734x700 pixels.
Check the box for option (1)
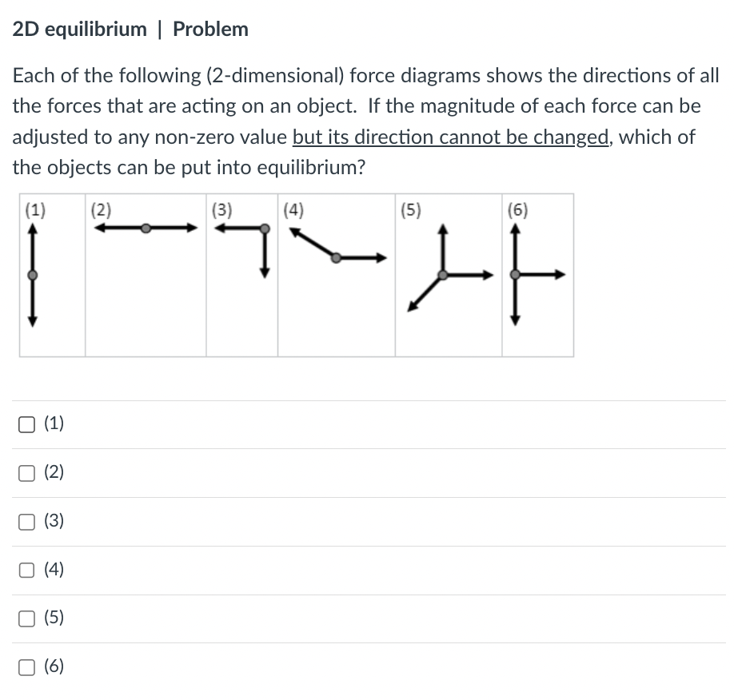pyautogui.click(x=26, y=425)
